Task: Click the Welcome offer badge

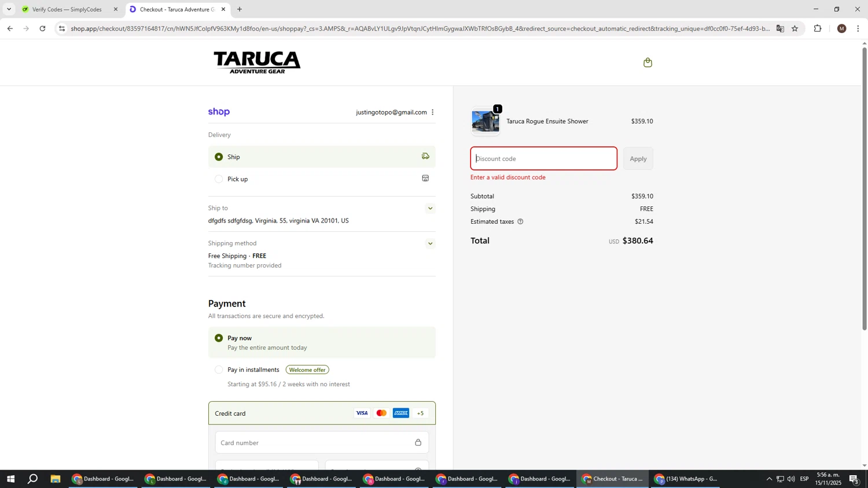Action: [x=307, y=369]
